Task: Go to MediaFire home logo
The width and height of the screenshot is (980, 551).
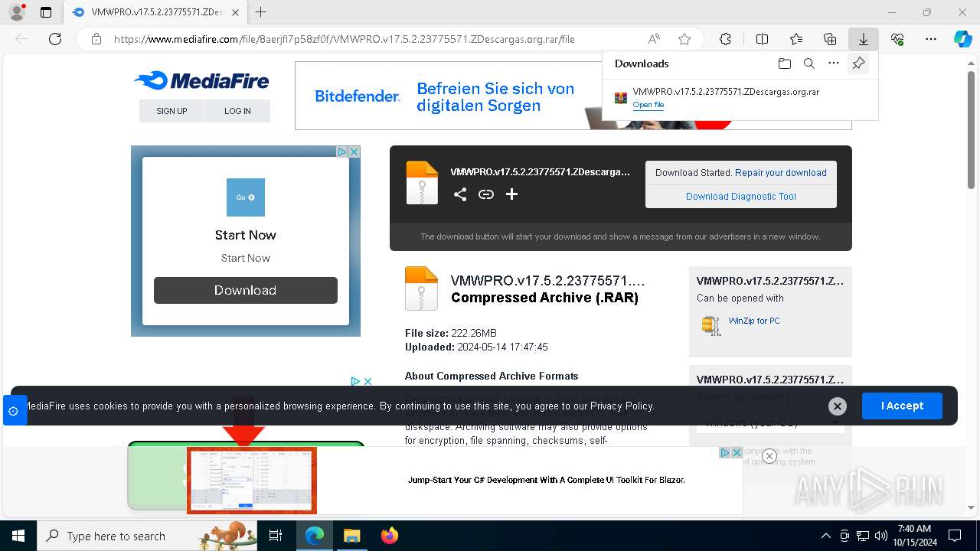Action: point(201,80)
